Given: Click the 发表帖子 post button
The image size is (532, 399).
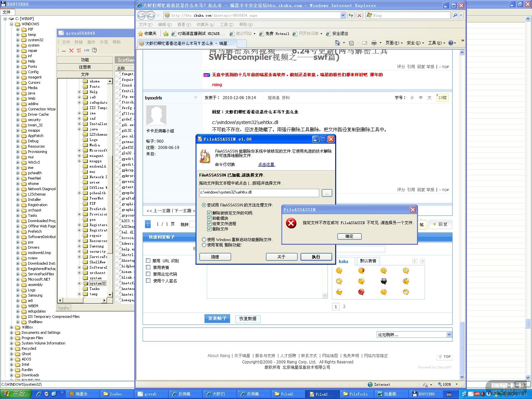Looking at the screenshot, I should coord(217,319).
